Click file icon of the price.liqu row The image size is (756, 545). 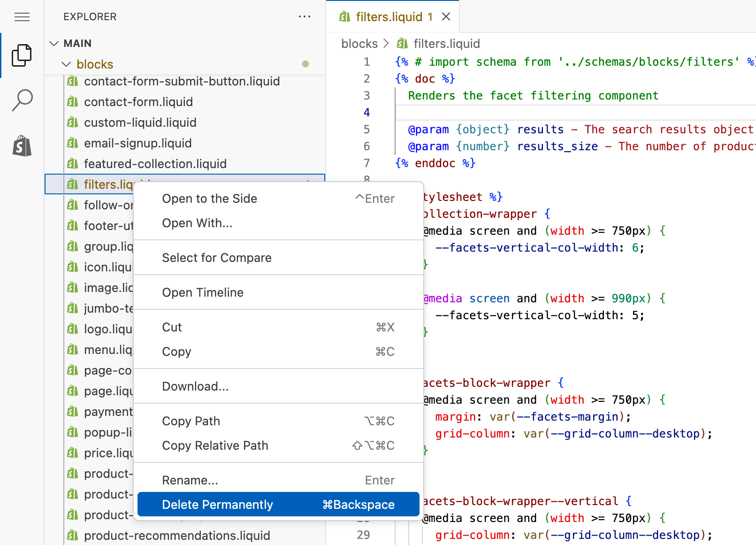point(73,453)
